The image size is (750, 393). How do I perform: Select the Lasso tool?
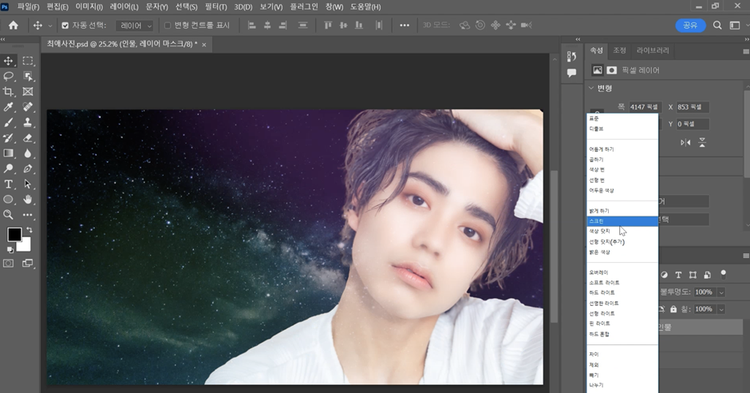(8, 76)
